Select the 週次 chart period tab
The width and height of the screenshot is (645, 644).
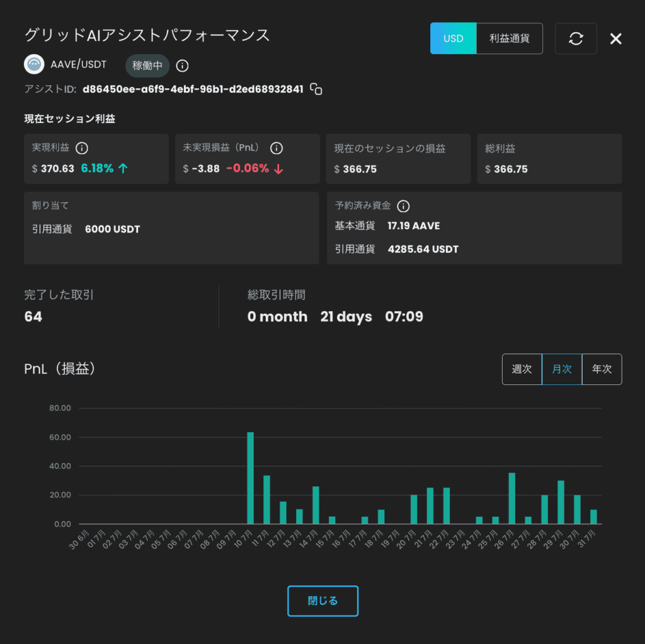522,369
